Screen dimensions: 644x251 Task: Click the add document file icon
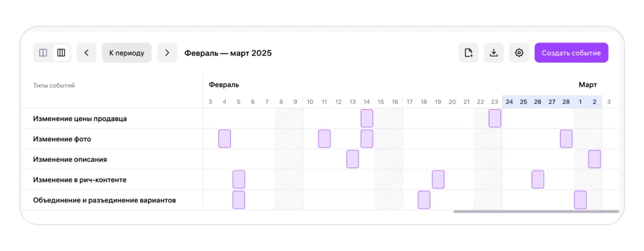469,53
